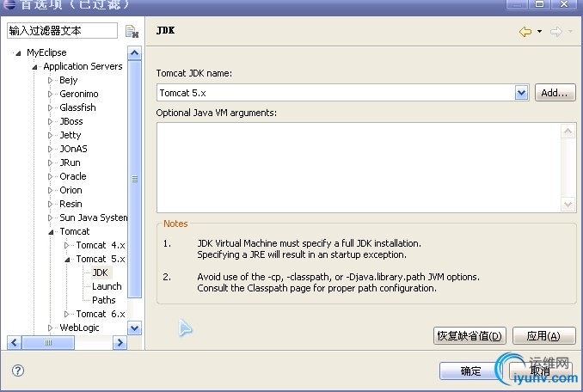Click the tree scroll-left arrow
Image resolution: width=583 pixels, height=392 pixels.
14,343
